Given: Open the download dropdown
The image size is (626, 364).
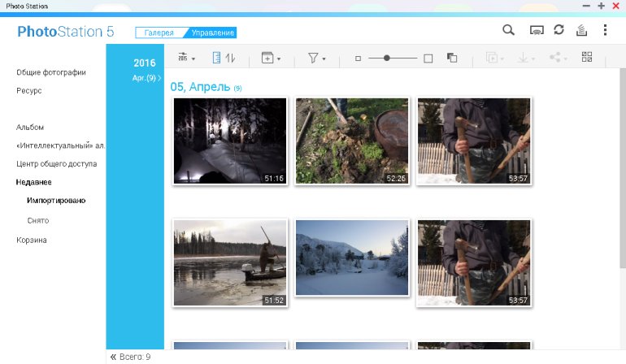Looking at the screenshot, I should (x=526, y=58).
